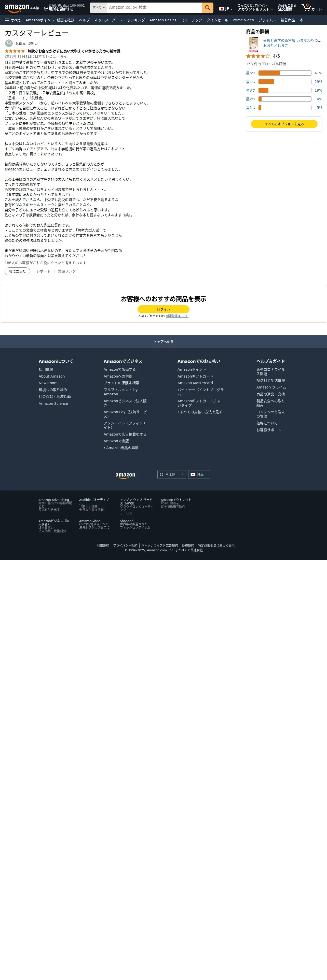Open the shopping cart icon
Image resolution: width=327 pixels, height=980 pixels.
tap(311, 8)
